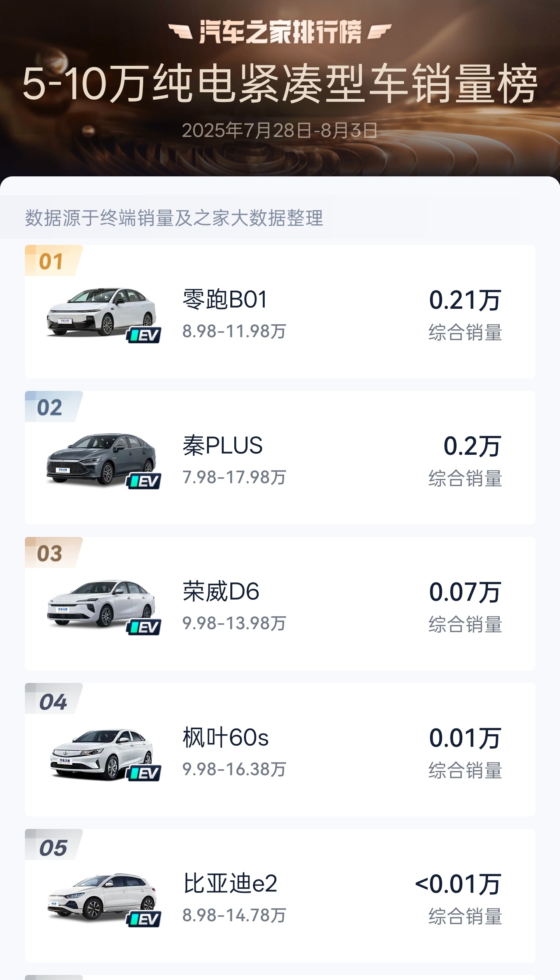Tap the EV badge on 枫叶60s

pyautogui.click(x=144, y=773)
